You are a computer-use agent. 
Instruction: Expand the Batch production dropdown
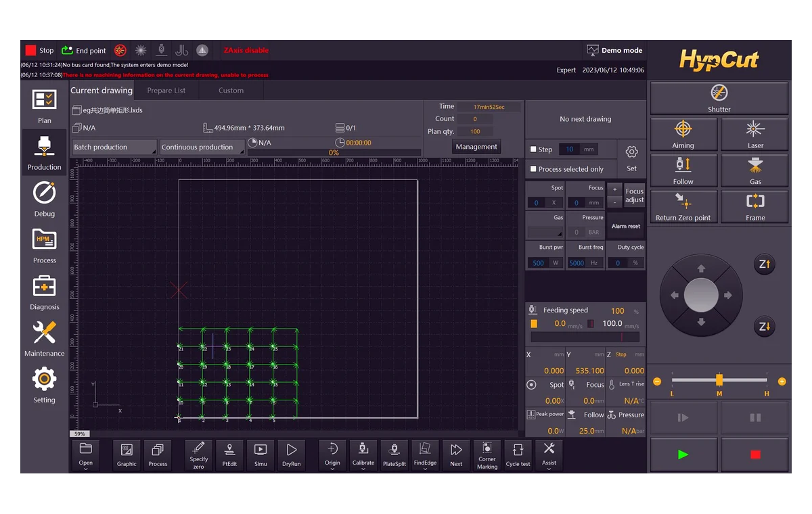tap(114, 147)
